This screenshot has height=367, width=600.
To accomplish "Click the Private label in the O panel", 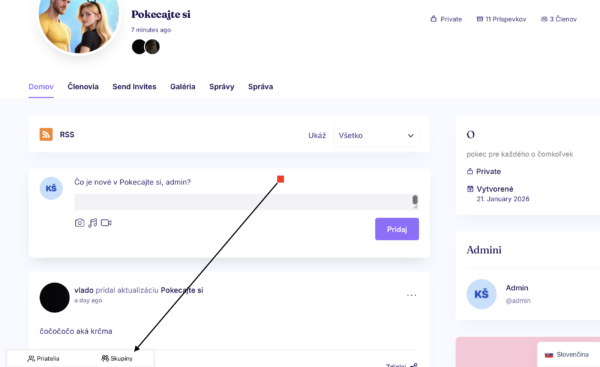I will 488,171.
